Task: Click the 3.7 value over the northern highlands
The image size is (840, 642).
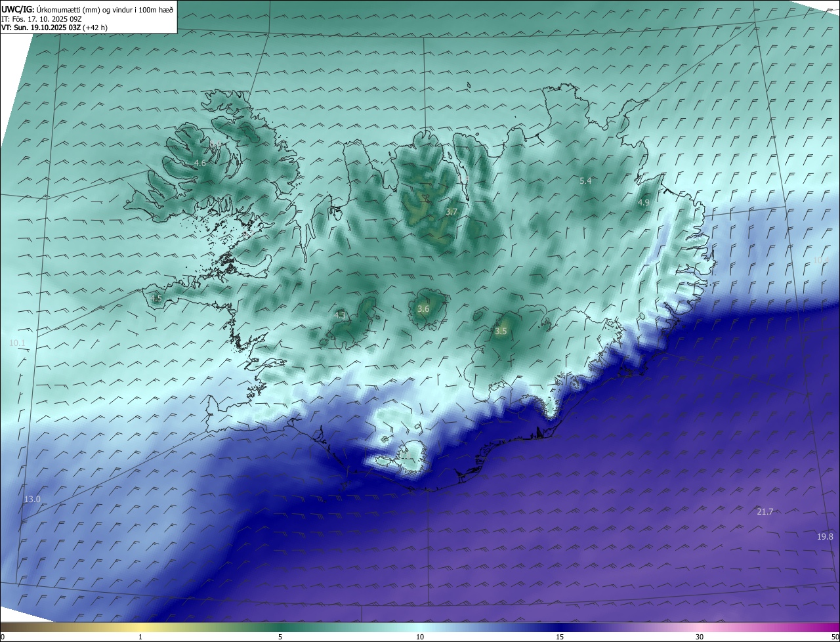Action: coord(451,211)
